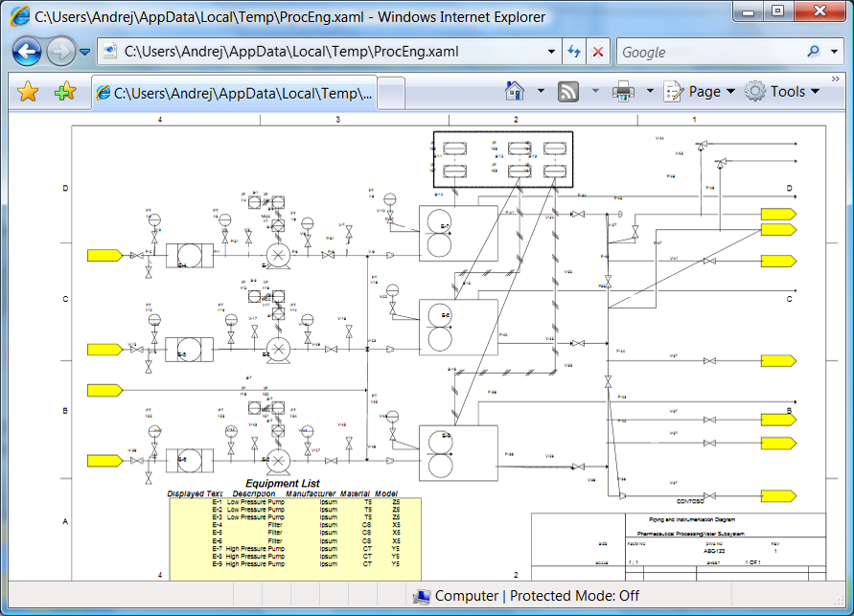Expand the address bar history dropdown
This screenshot has width=854, height=616.
click(551, 52)
